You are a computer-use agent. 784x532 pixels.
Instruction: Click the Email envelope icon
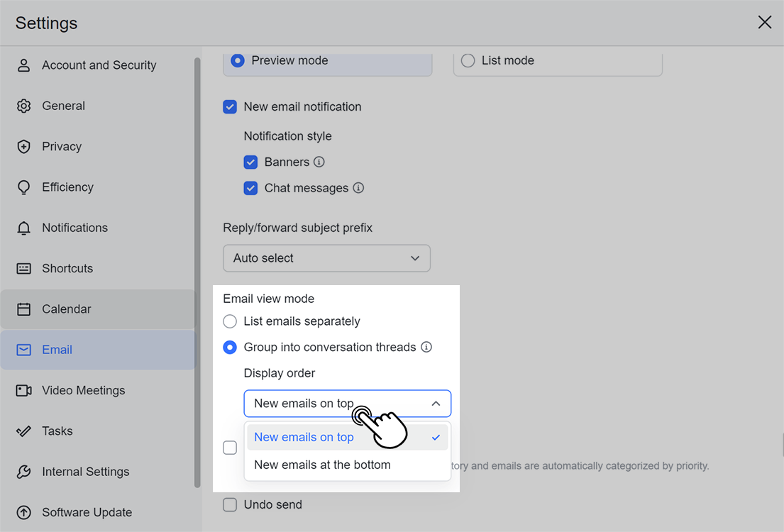tap(23, 350)
